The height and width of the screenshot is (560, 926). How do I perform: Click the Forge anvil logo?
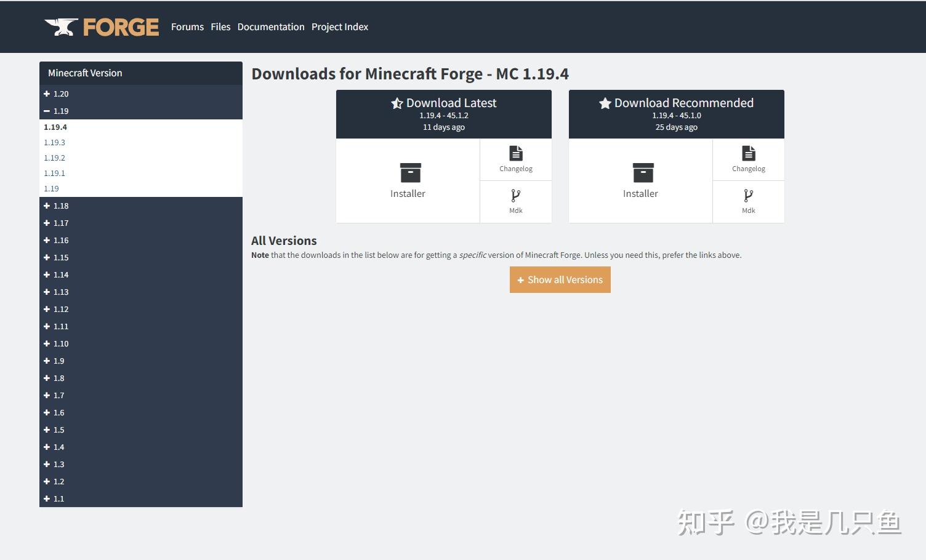(x=62, y=26)
